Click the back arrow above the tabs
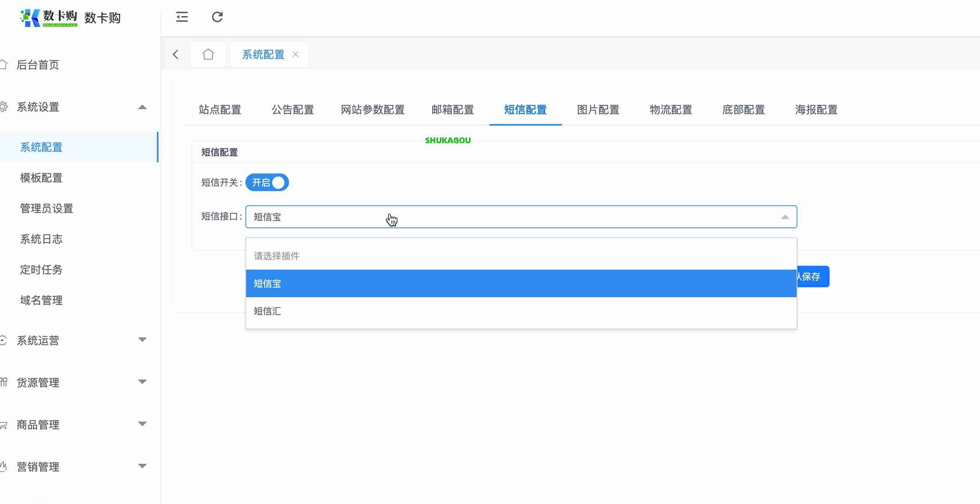 [x=176, y=54]
